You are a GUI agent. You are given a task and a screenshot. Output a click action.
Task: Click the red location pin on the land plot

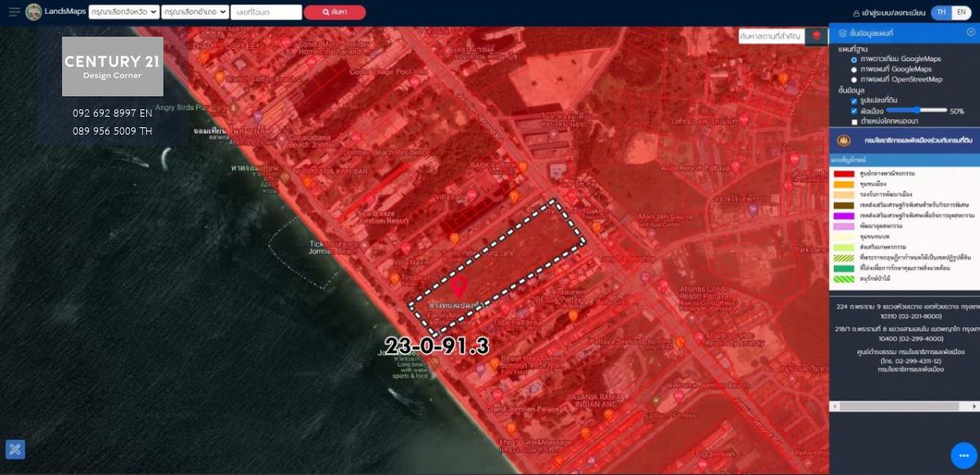(x=459, y=286)
